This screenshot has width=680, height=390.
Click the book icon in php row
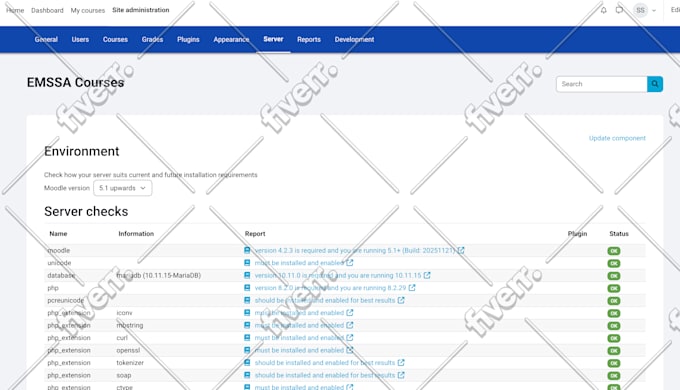click(247, 288)
